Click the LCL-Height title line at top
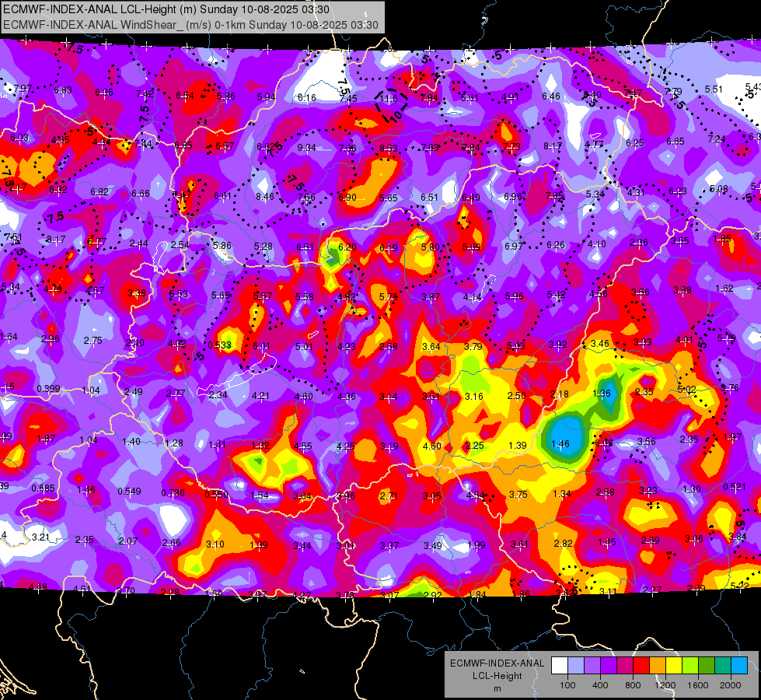Image resolution: width=761 pixels, height=700 pixels. click(x=166, y=9)
